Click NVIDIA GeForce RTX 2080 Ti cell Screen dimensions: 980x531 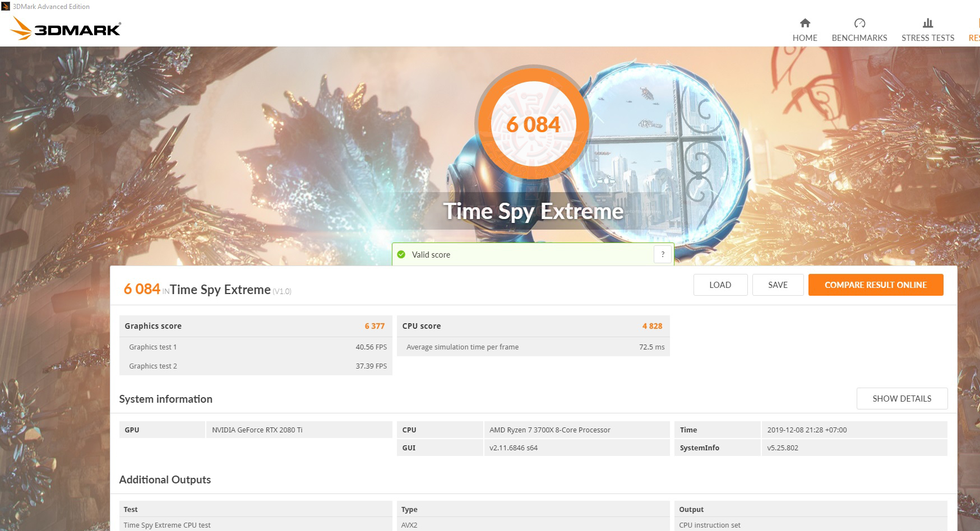pos(299,430)
